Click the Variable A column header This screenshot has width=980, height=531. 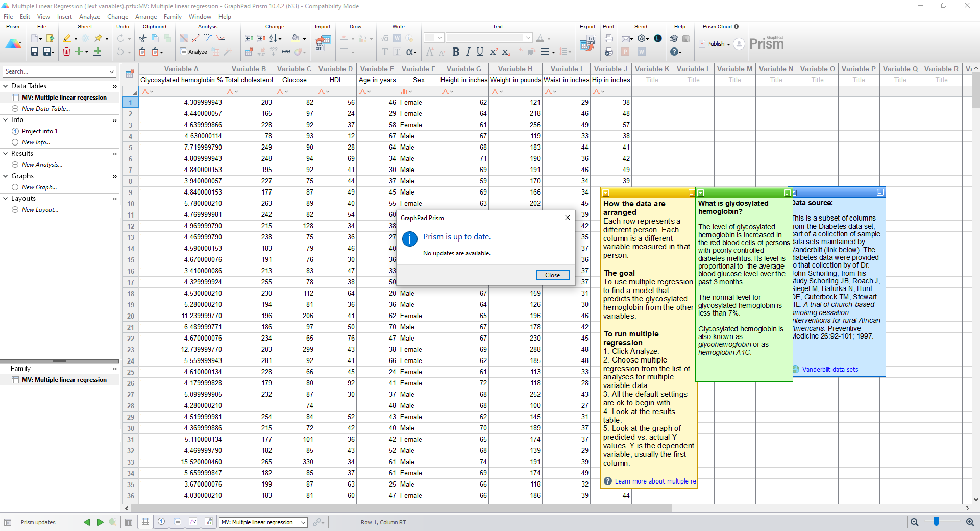click(x=181, y=69)
